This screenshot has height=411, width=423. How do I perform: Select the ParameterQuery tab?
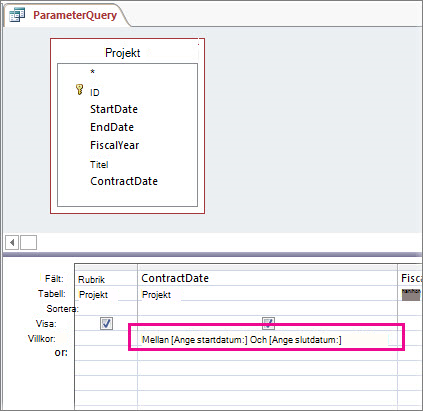pyautogui.click(x=67, y=15)
